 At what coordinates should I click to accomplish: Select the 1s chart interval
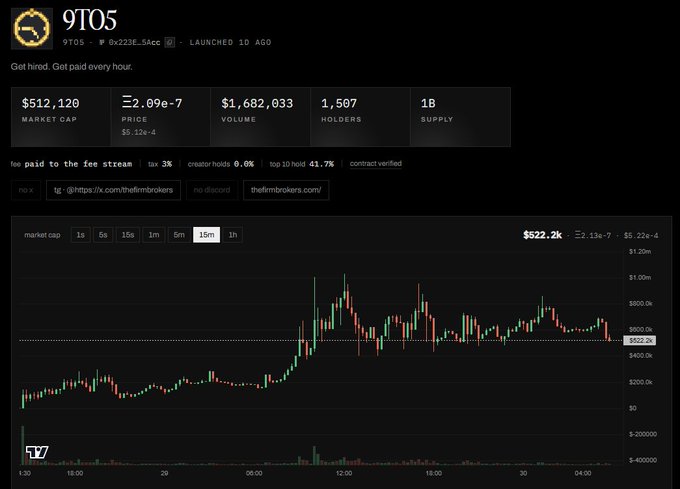[81, 235]
